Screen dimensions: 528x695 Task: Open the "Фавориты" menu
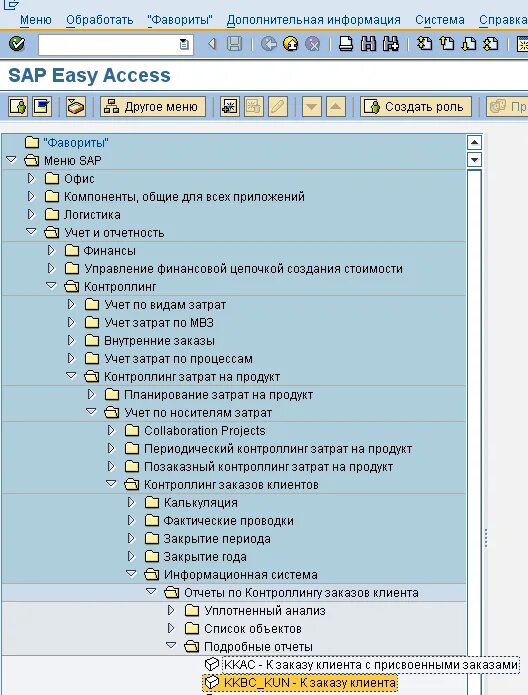tap(180, 20)
